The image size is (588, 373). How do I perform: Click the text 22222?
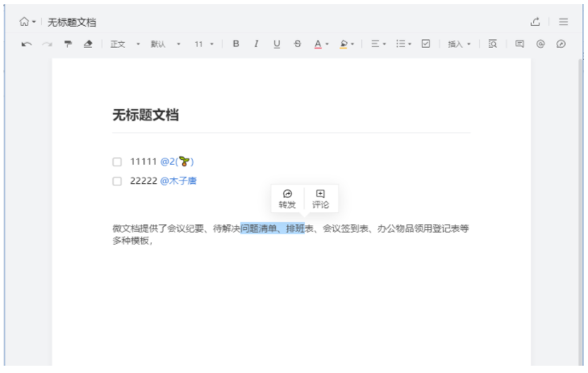click(x=144, y=181)
